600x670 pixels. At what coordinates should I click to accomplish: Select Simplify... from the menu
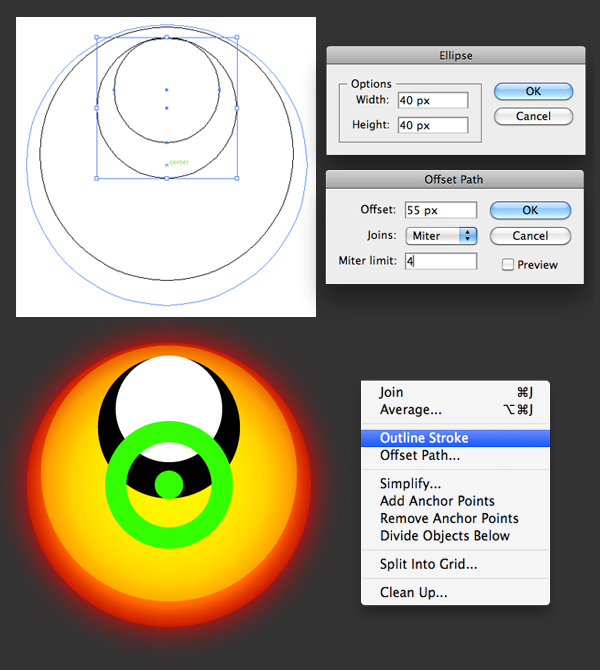pyautogui.click(x=413, y=484)
